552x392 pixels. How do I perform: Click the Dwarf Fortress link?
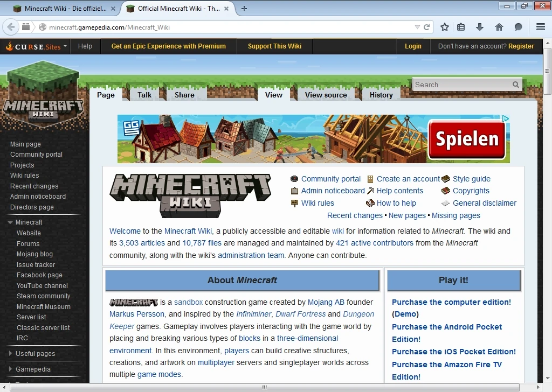click(301, 314)
